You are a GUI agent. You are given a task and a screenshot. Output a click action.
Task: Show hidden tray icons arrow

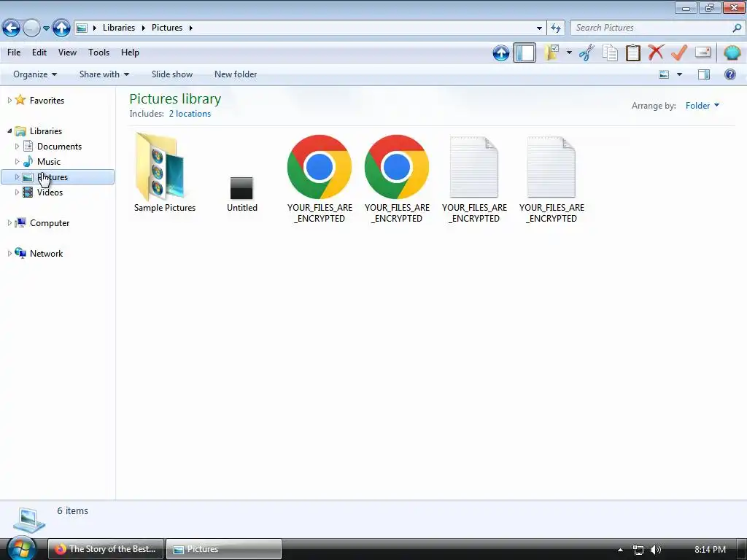pyautogui.click(x=620, y=550)
